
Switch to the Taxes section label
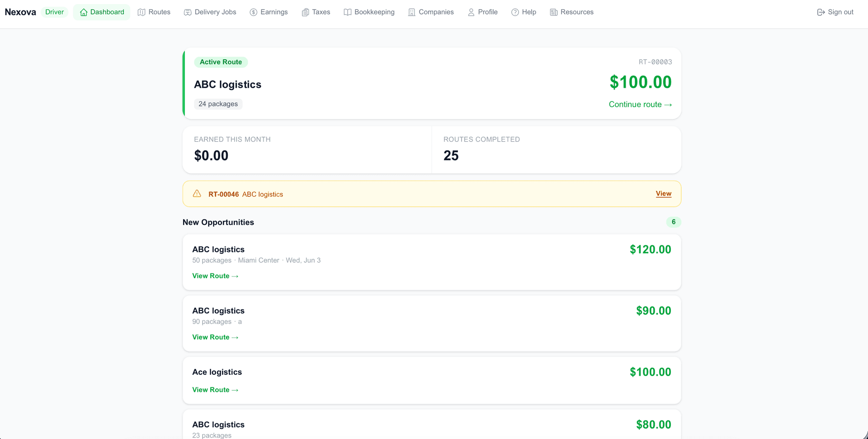pos(321,12)
